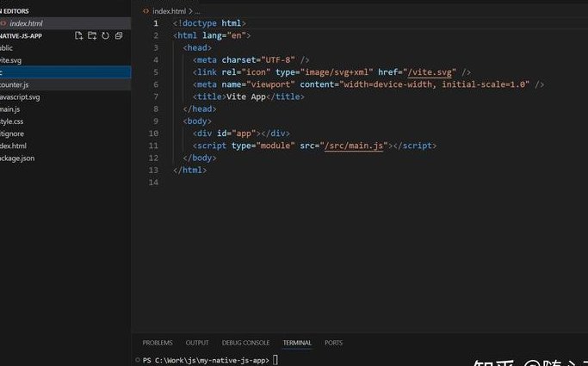Click the "viewport" meta name value
The image size is (588, 366).
[x=270, y=84]
